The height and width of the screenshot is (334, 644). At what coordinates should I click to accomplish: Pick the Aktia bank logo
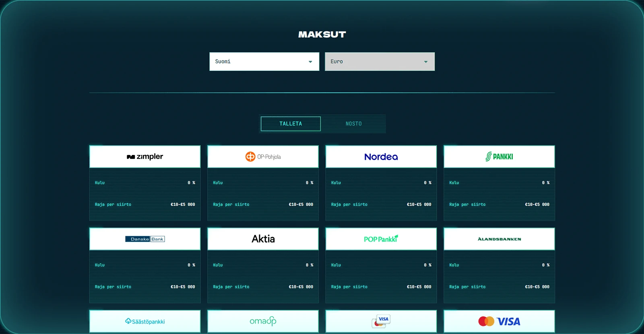[x=263, y=239]
